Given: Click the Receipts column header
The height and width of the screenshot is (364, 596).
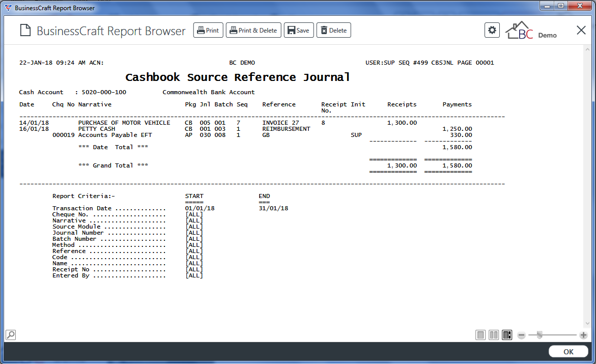Looking at the screenshot, I should (x=402, y=104).
